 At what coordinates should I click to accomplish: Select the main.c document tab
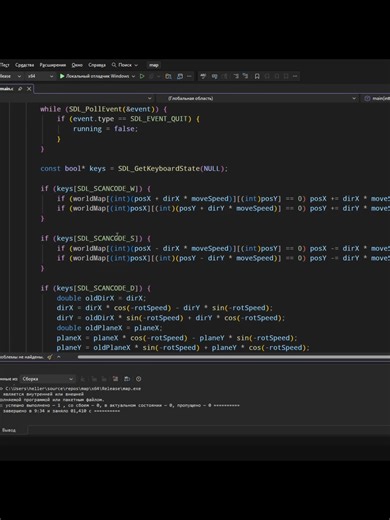point(7,89)
